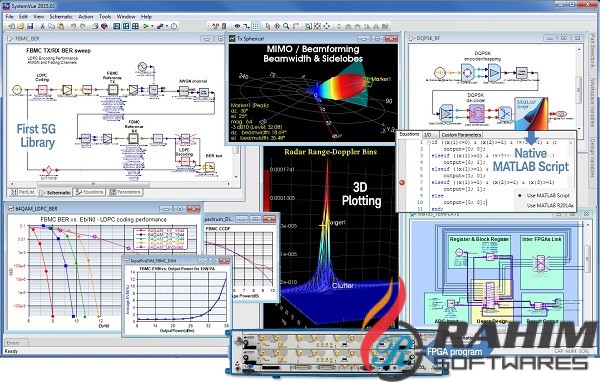Select Use MATLAB R2014a option
This screenshot has height=382, width=600.
tap(550, 206)
